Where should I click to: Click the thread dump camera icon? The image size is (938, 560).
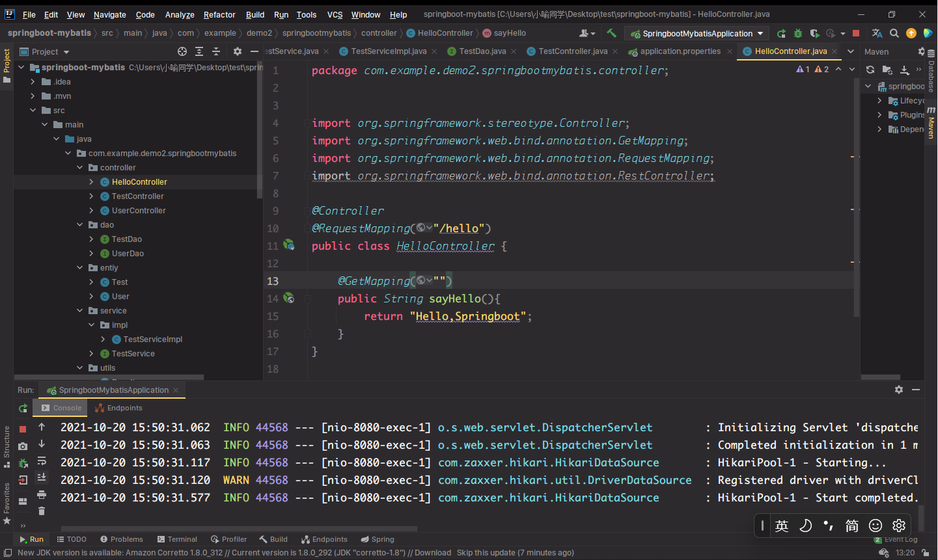23,446
